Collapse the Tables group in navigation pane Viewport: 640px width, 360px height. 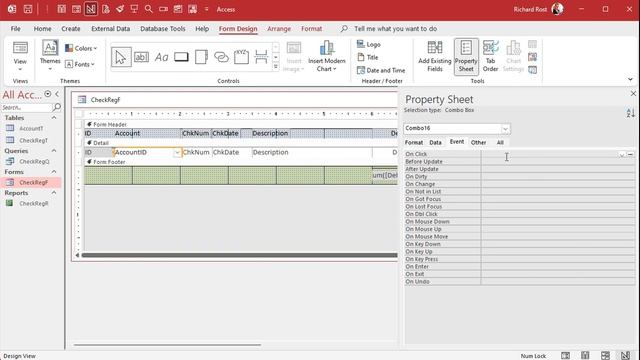click(54, 118)
